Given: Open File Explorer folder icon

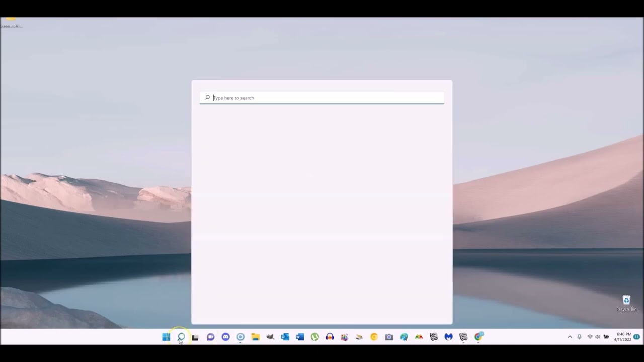Looking at the screenshot, I should point(255,337).
